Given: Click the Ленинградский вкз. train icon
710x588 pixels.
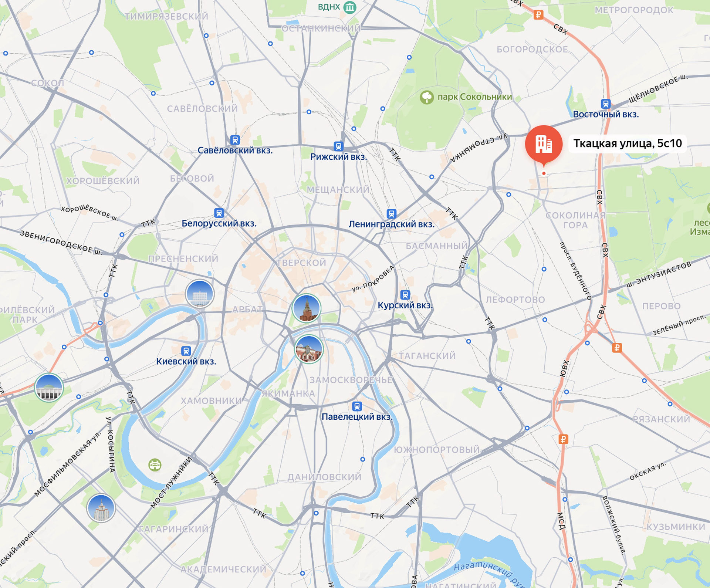Looking at the screenshot, I should coord(391,214).
